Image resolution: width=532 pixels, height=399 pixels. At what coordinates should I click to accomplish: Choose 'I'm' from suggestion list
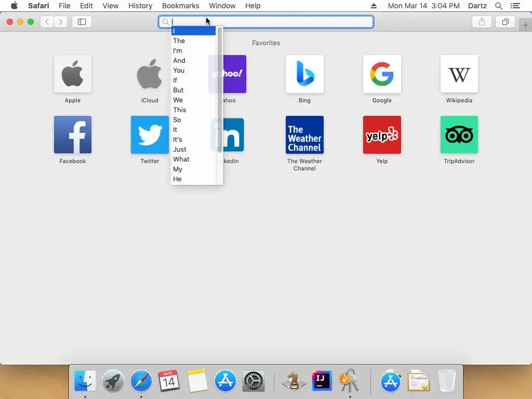(x=193, y=50)
